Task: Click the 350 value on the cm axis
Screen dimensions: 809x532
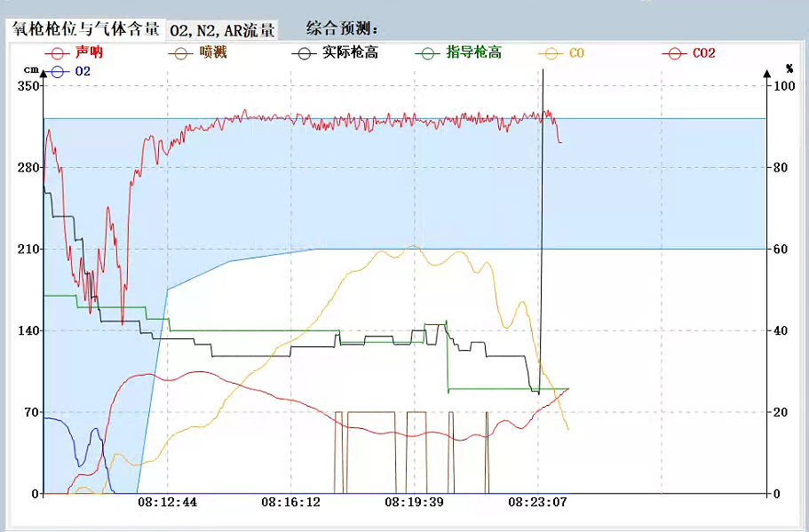Action: pyautogui.click(x=28, y=85)
